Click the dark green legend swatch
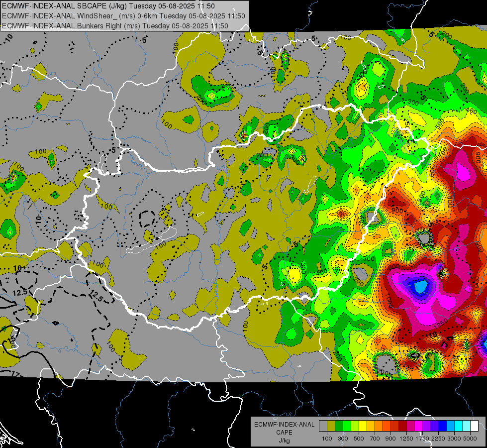This screenshot has width=487, height=448. pos(339,426)
